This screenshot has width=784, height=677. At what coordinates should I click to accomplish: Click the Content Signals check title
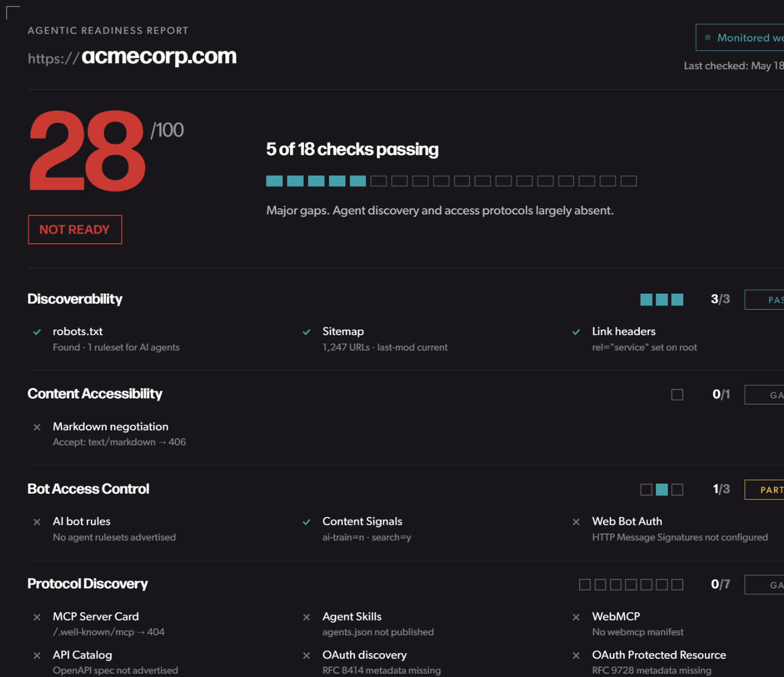(x=362, y=522)
